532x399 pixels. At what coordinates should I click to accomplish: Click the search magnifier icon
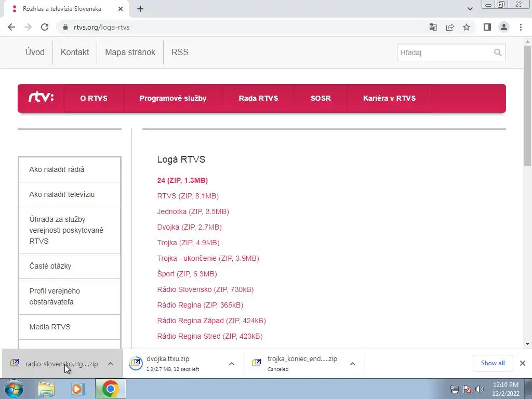coord(497,52)
